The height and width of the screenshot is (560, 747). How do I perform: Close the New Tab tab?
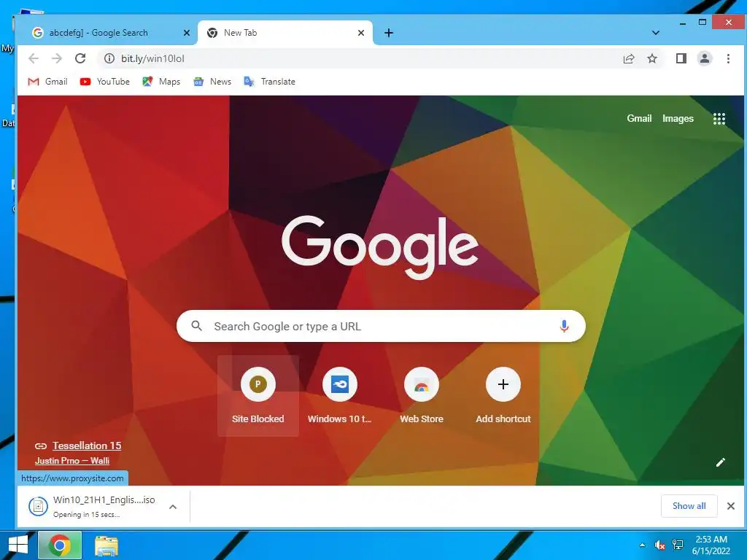point(361,33)
